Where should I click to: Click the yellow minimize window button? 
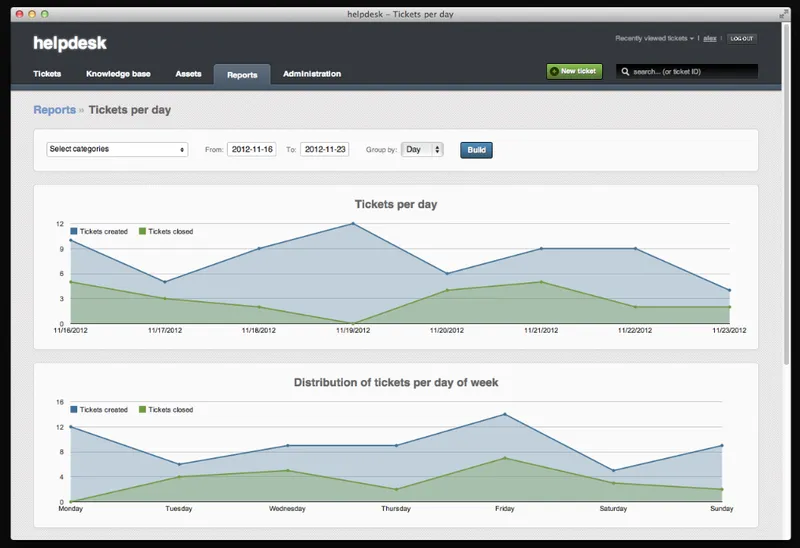click(32, 14)
